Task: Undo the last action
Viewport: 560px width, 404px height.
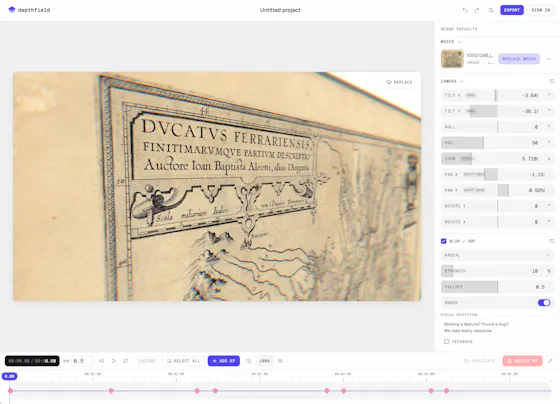Action: (465, 10)
